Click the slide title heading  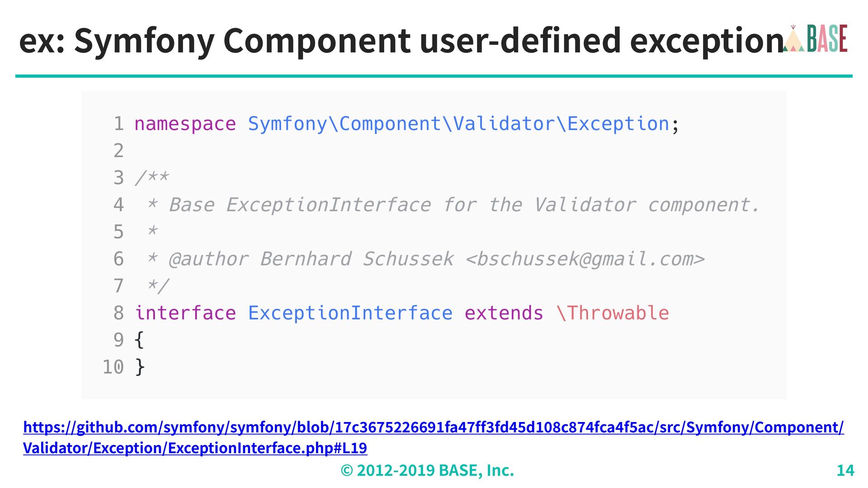[x=401, y=41]
